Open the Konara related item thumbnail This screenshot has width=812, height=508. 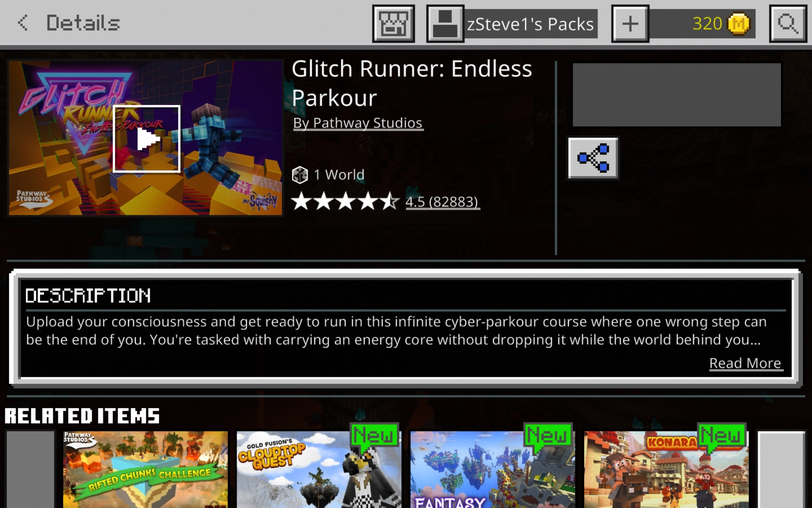666,469
